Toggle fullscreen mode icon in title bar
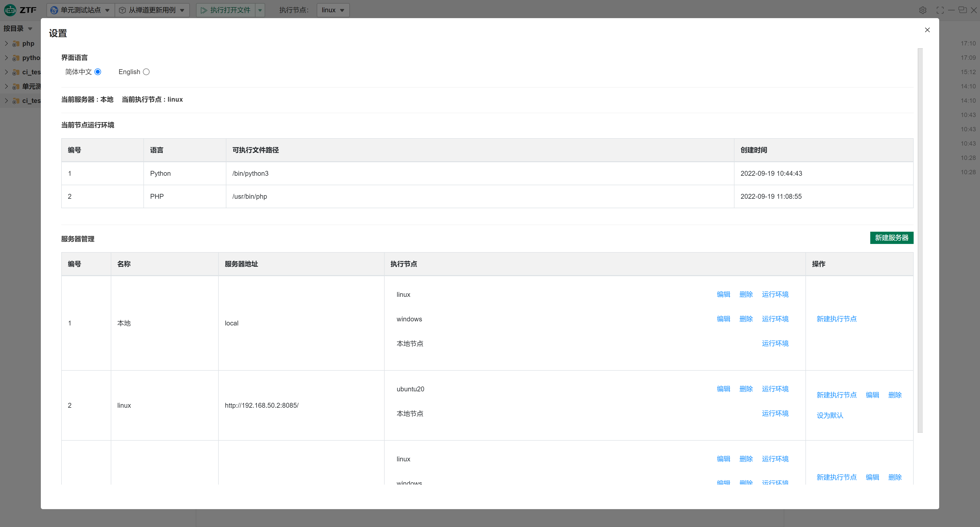980x527 pixels. tap(940, 10)
